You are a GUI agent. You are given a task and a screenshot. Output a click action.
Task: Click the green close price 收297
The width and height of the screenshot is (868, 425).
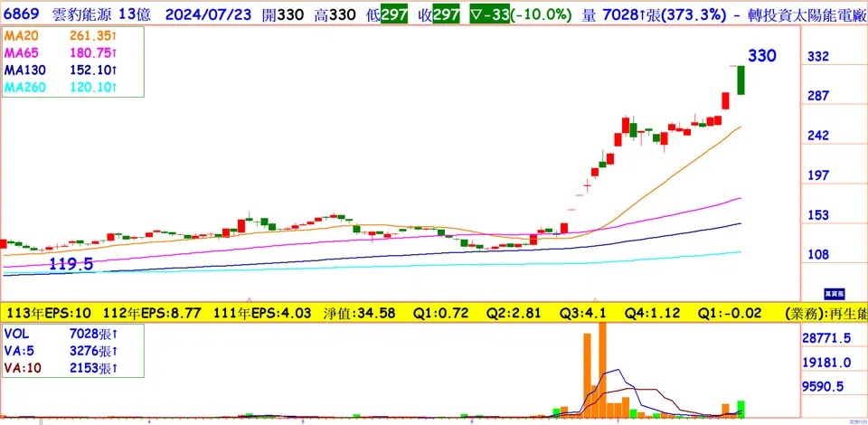point(439,14)
